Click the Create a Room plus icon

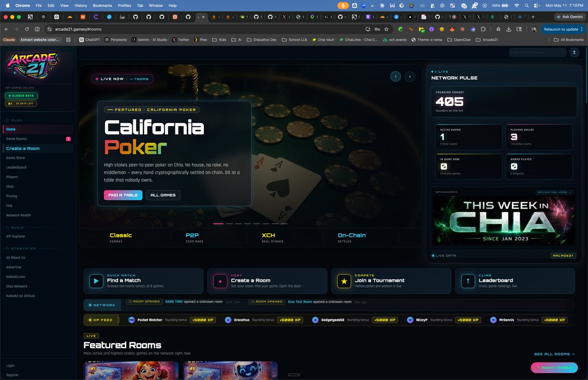220,281
